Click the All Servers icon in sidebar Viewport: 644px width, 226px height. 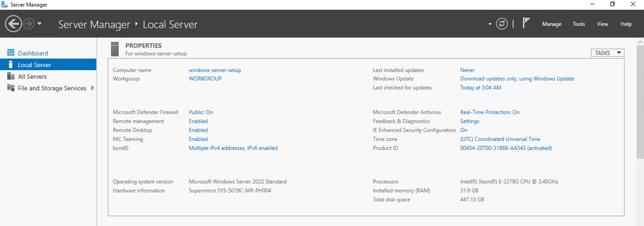point(11,76)
